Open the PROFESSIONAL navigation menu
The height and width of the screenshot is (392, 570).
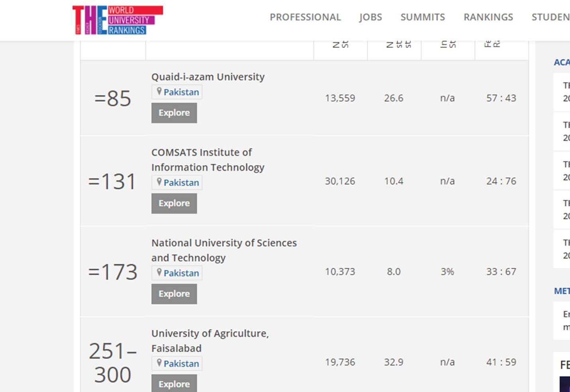tap(305, 17)
